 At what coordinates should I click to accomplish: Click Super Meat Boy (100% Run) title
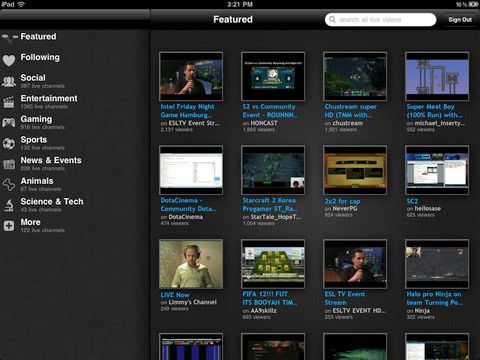pyautogui.click(x=434, y=111)
